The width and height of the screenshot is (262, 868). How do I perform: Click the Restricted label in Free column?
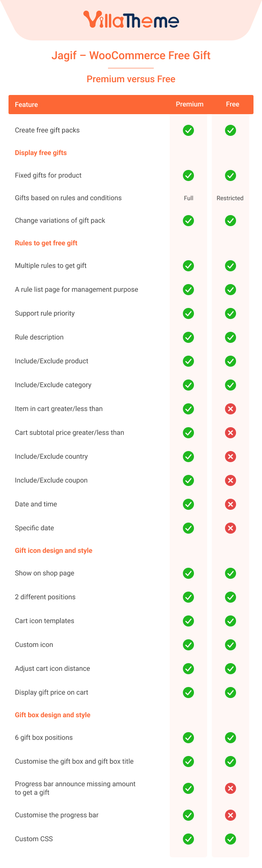tap(230, 198)
